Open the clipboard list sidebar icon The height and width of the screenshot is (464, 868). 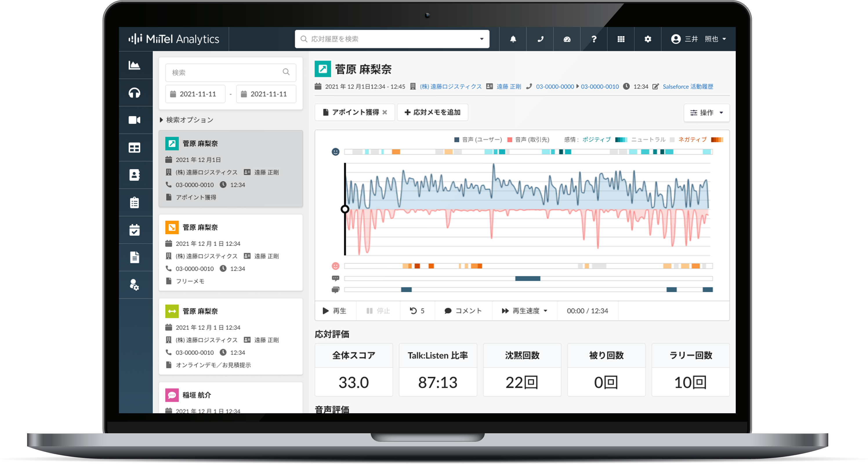[x=135, y=202]
